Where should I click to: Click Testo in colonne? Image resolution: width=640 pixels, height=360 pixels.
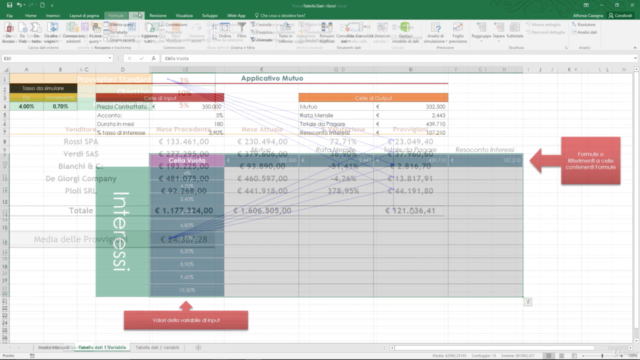(x=285, y=33)
